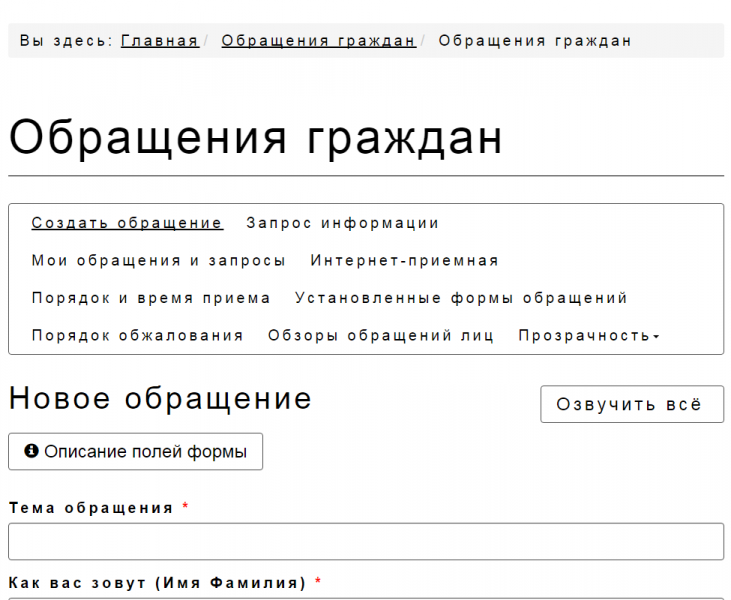Click the Новое обращение heading
The image size is (731, 600).
tap(160, 399)
